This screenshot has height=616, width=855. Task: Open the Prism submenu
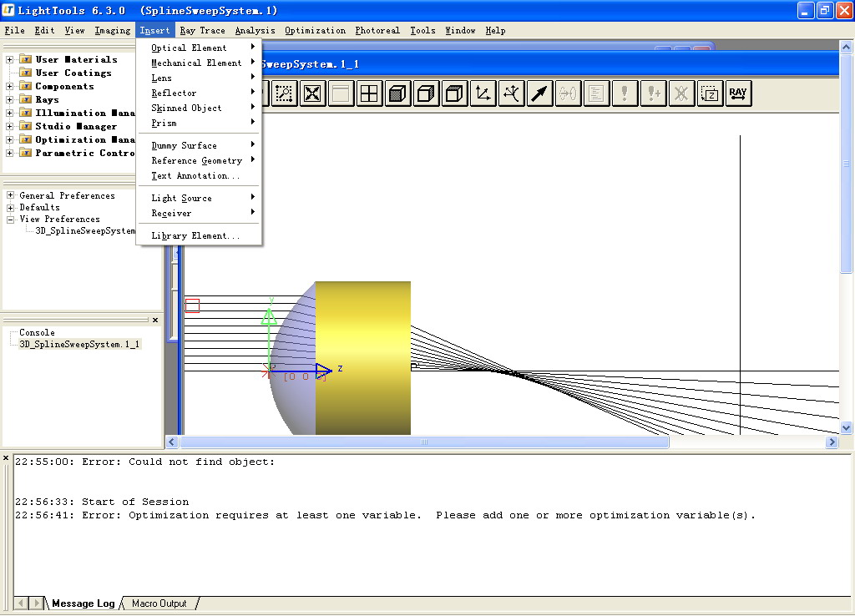199,124
